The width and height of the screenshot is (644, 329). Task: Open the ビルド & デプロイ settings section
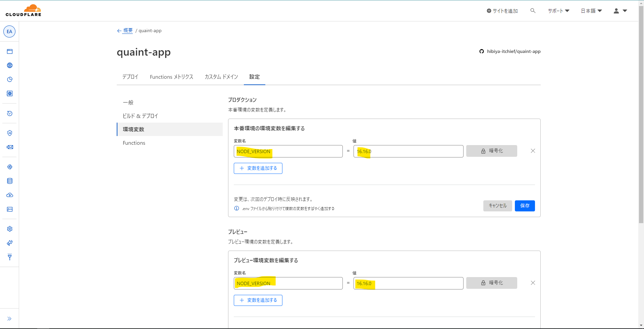(x=170, y=116)
